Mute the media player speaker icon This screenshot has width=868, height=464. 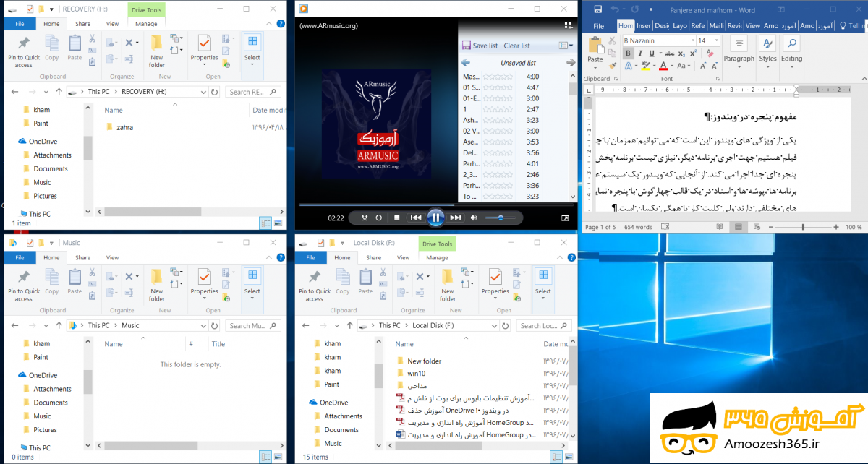coord(475,218)
